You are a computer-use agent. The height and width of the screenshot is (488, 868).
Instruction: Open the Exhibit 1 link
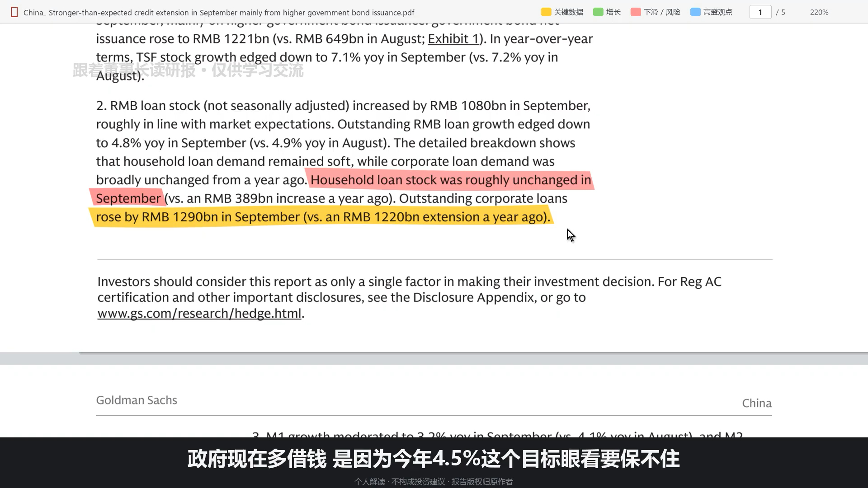pos(453,39)
